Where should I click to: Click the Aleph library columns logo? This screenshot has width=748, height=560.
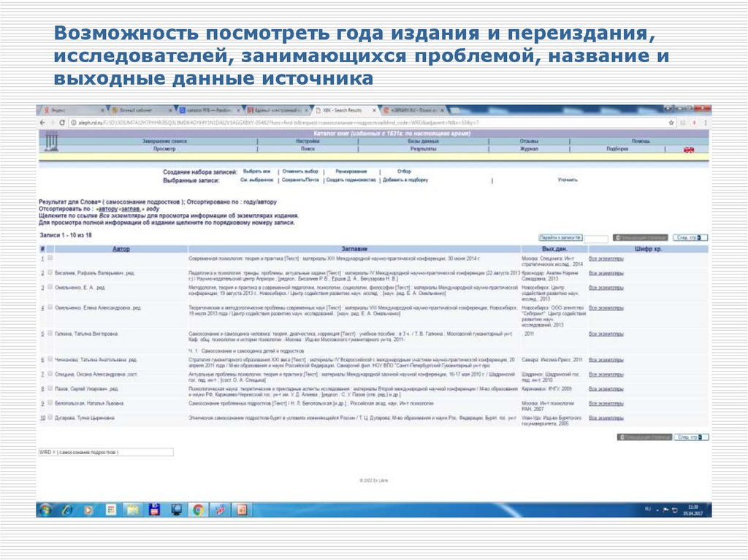(x=54, y=142)
